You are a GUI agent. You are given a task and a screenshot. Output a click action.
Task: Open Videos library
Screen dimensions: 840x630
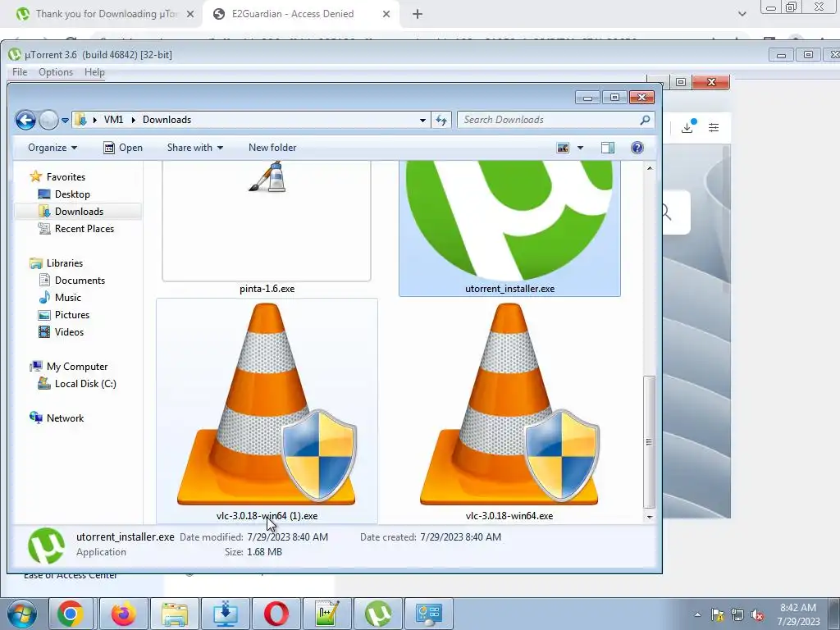point(69,331)
